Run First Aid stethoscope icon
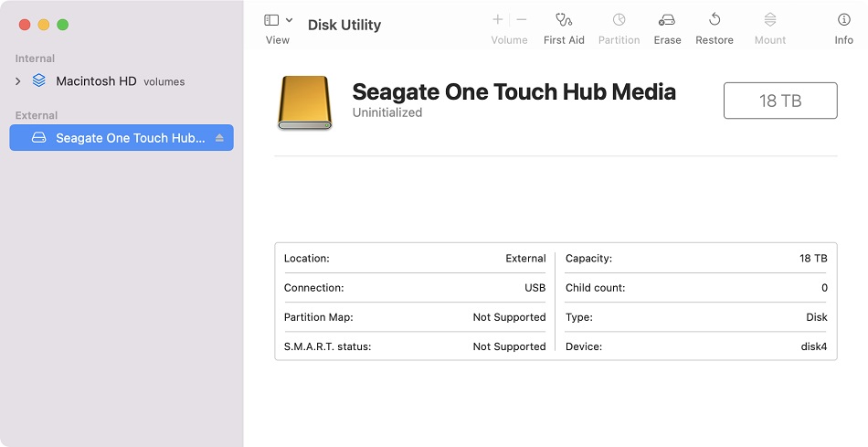This screenshot has height=447, width=868. click(564, 20)
